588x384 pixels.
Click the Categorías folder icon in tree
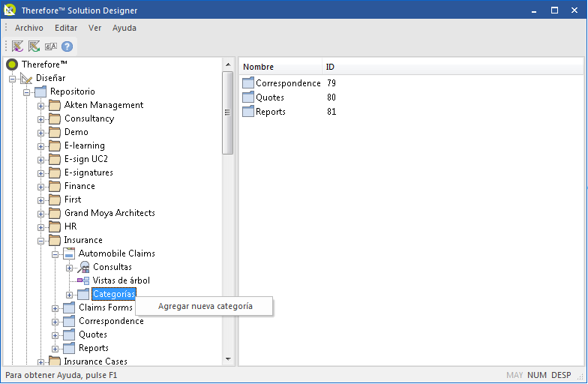tap(83, 294)
